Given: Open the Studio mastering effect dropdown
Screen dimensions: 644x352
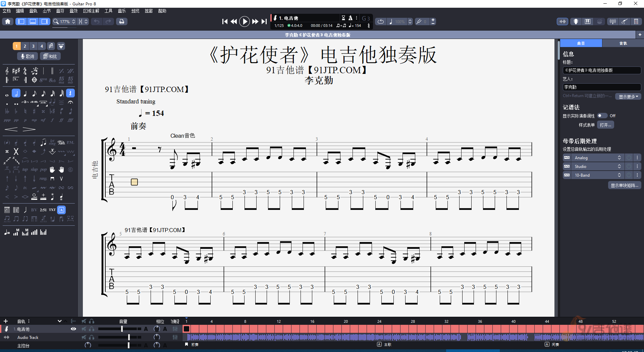Looking at the screenshot, I should [x=598, y=166].
